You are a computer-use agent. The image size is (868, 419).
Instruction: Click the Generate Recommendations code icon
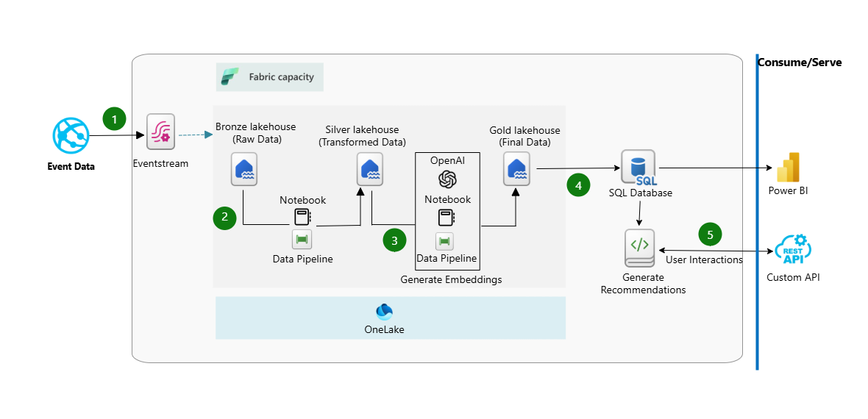pos(639,248)
